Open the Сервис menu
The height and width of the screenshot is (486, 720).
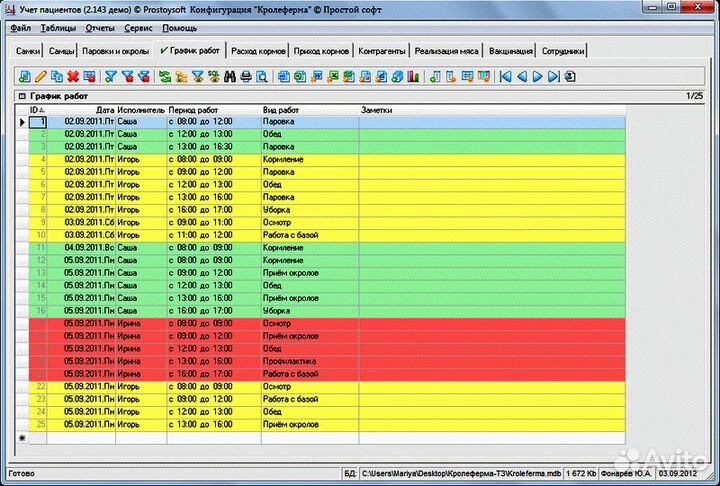tap(138, 28)
